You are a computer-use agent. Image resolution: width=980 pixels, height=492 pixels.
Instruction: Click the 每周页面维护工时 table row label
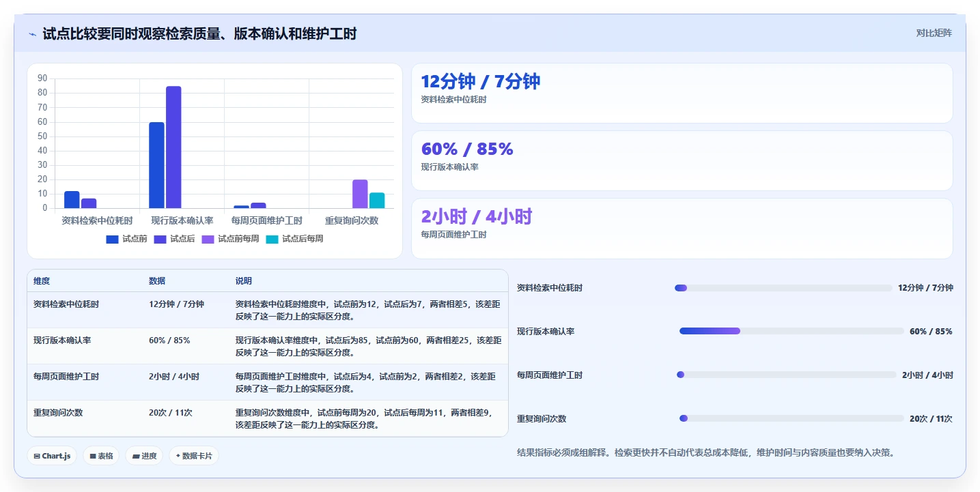click(66, 377)
